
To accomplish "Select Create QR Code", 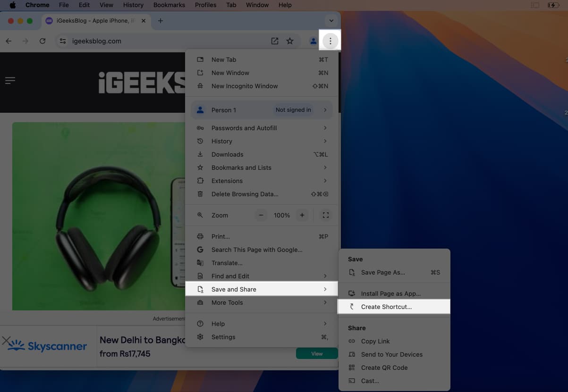I will [394, 367].
